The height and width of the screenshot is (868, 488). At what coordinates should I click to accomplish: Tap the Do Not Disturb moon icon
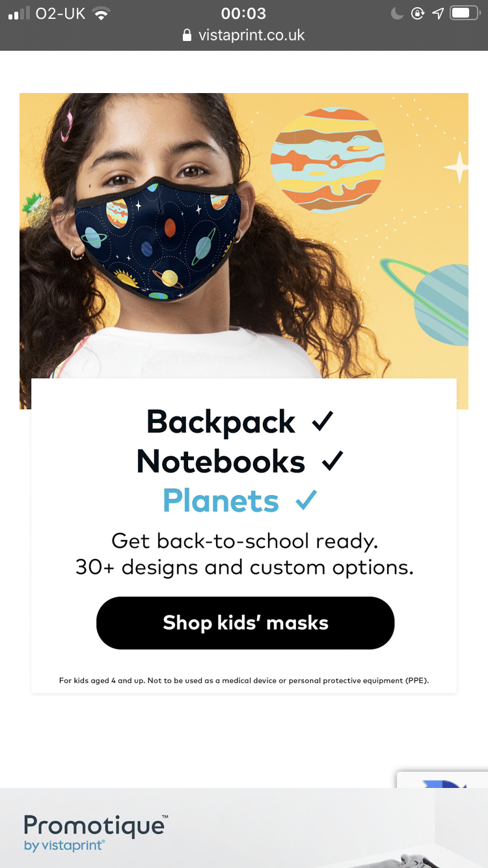pos(397,13)
